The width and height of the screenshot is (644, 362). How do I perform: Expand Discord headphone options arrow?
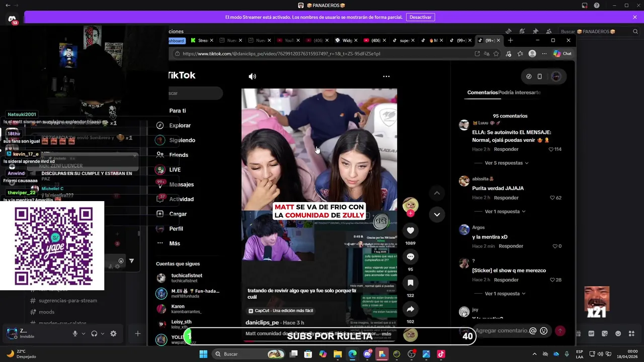click(103, 333)
